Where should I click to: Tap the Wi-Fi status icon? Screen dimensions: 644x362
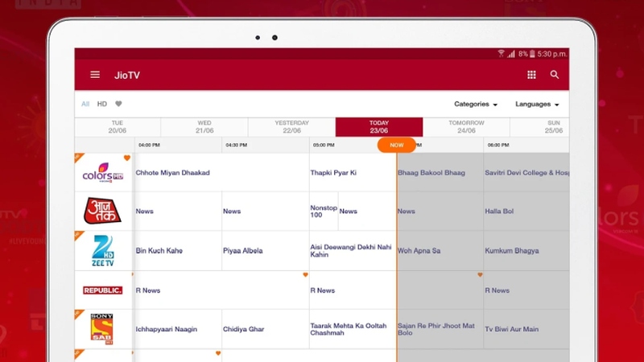[x=501, y=54]
